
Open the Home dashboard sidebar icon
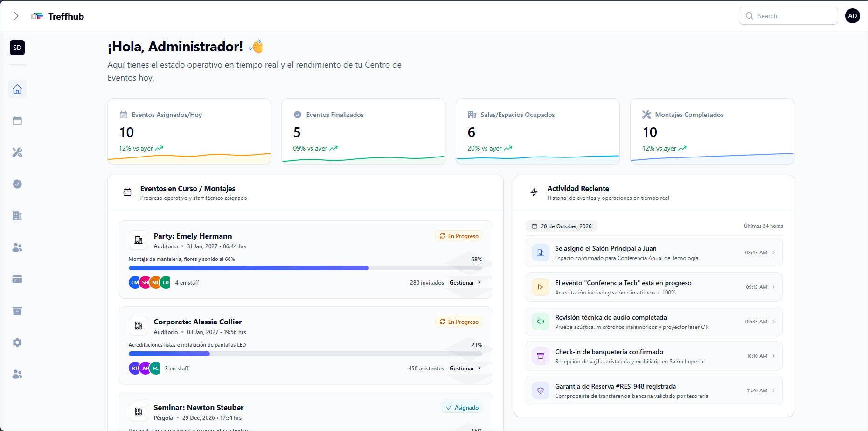click(x=17, y=89)
